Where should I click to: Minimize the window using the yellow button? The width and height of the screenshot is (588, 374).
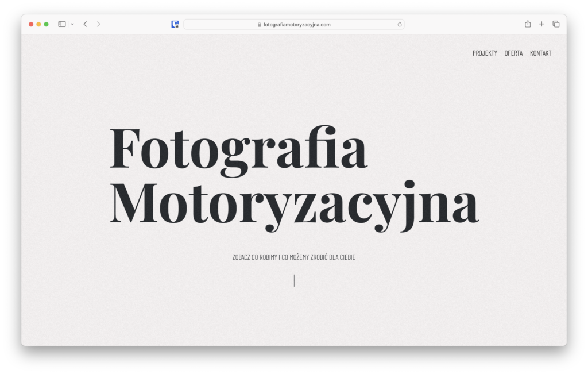click(x=38, y=24)
